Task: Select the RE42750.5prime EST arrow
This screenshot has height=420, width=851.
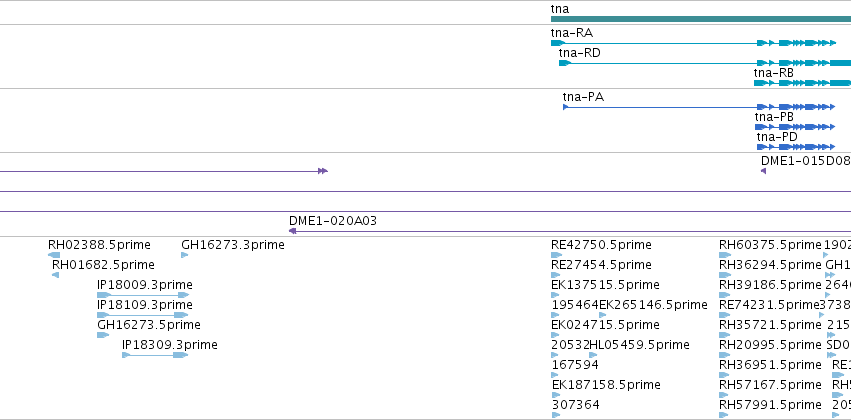Action: 555,255
